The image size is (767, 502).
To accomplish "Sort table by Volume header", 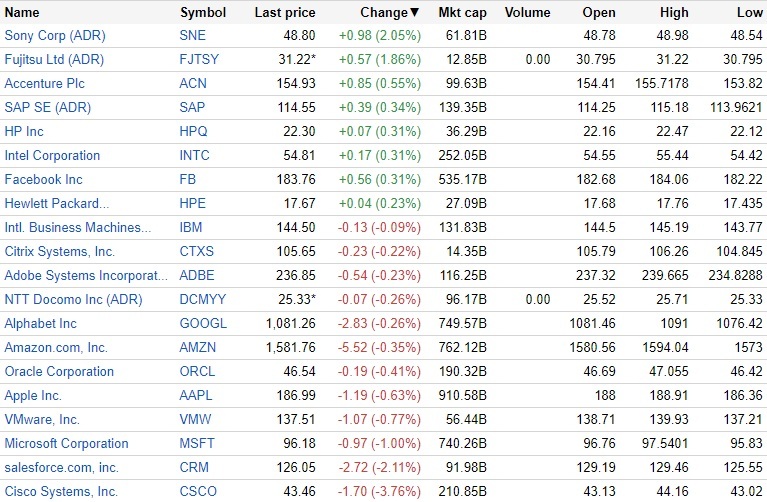I will point(527,13).
